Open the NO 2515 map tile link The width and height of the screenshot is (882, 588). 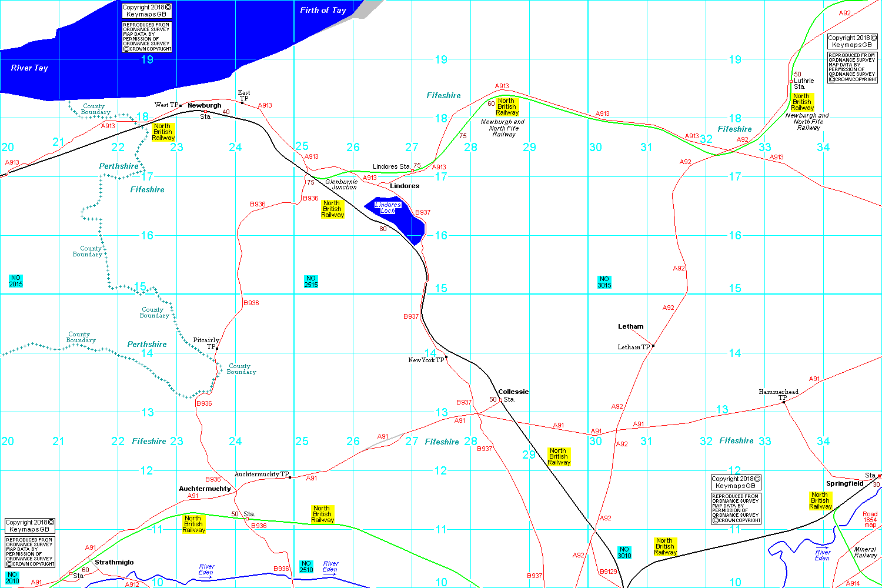(x=311, y=282)
